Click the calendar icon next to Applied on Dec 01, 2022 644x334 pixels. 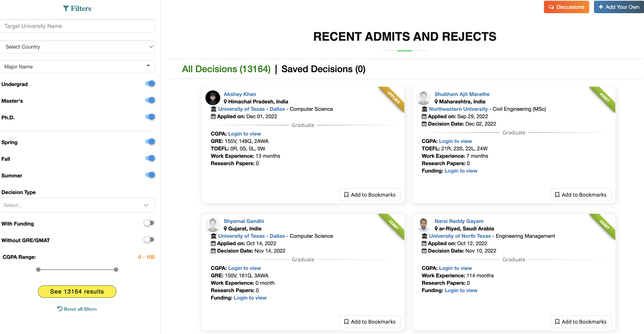213,117
